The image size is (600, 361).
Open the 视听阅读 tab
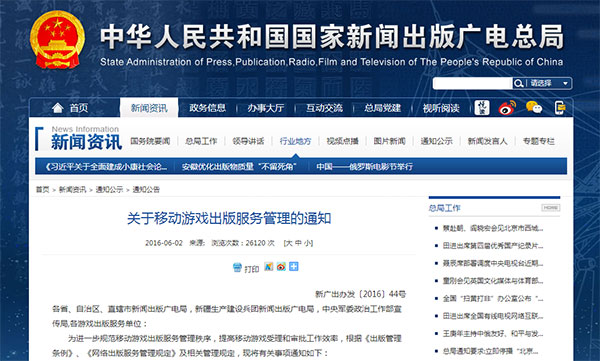(441, 108)
